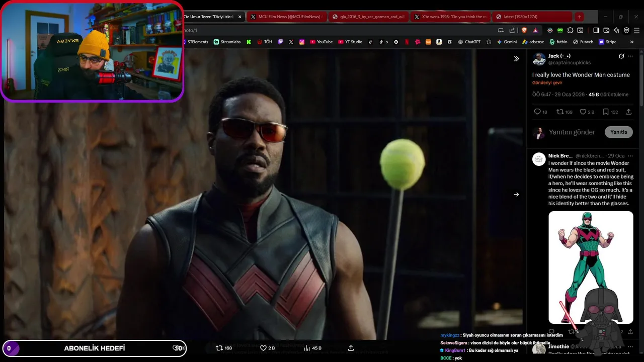
Task: Switch to 'gla_2016_3_by_zac_gorman' tab
Action: 368,17
